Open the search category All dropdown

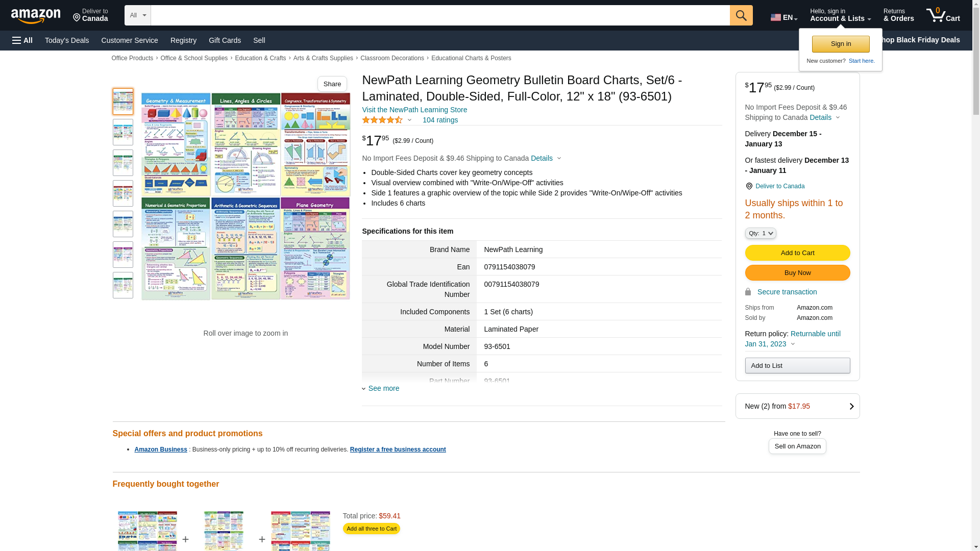(x=137, y=15)
